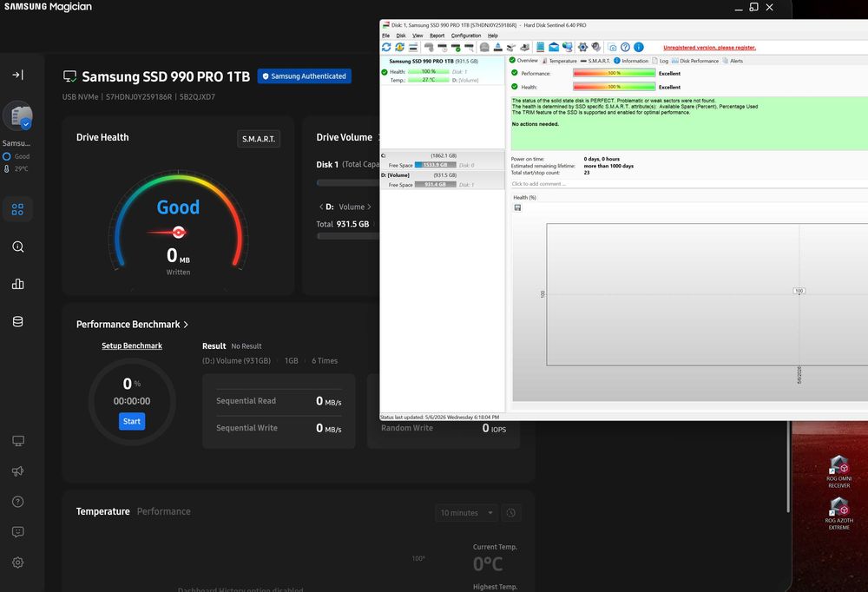This screenshot has height=592, width=868.
Task: Select the Information tab in Hard Disk Sentinel
Action: pos(631,61)
